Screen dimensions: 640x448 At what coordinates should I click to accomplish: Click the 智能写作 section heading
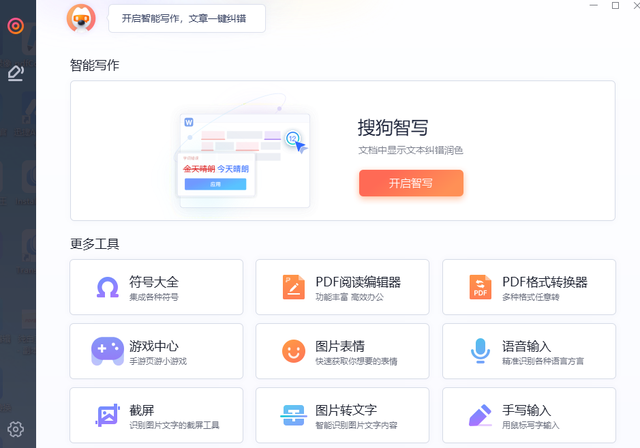tap(95, 65)
